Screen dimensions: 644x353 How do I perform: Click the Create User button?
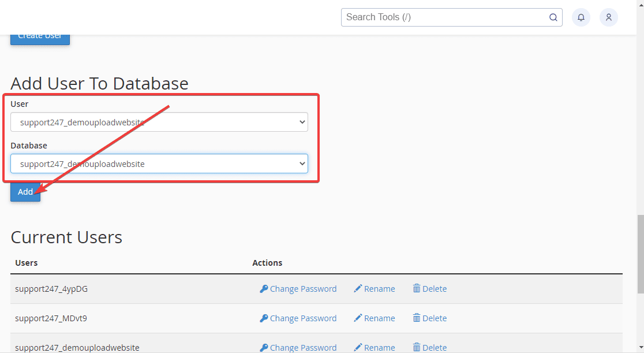pyautogui.click(x=40, y=36)
